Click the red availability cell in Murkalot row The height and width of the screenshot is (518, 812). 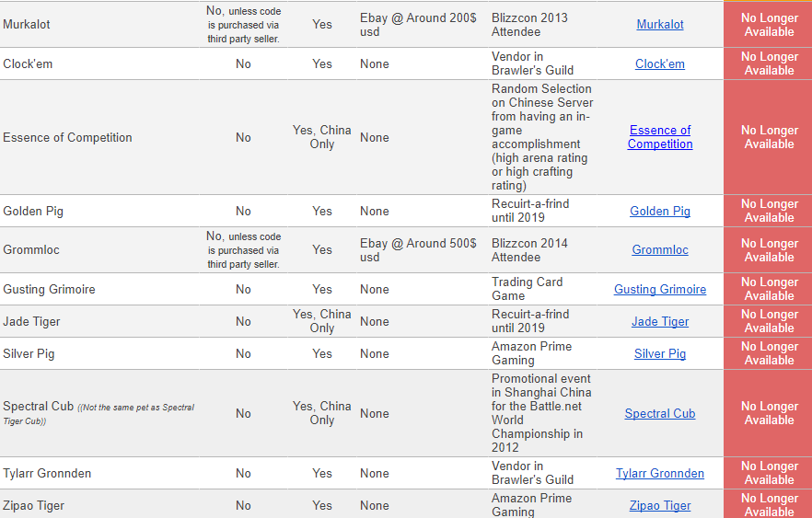click(768, 25)
